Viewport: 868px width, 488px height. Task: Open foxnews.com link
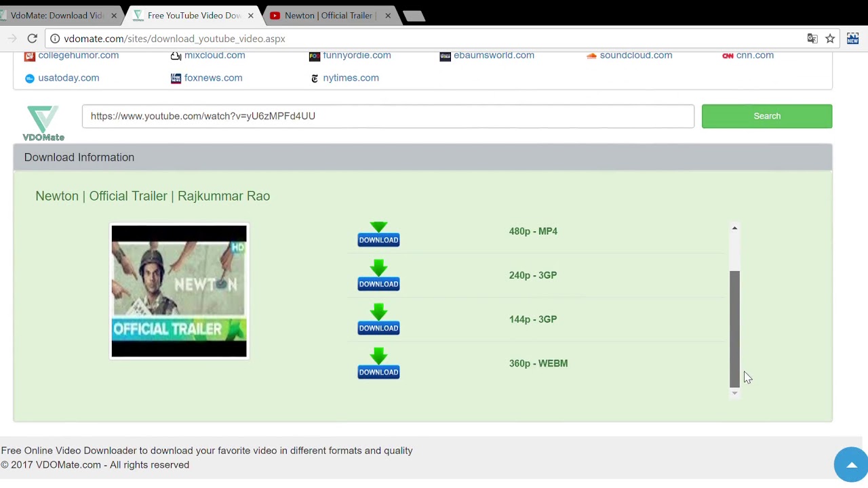[213, 77]
